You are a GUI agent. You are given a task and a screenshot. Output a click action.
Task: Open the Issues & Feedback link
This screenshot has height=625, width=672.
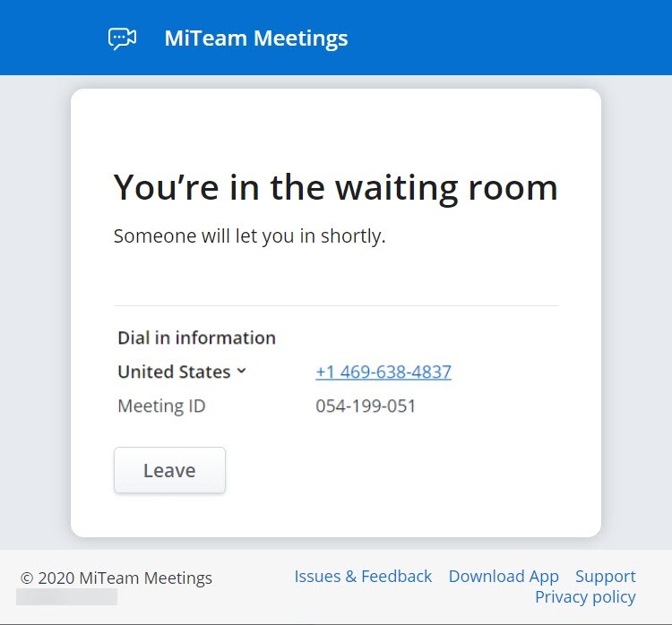click(363, 577)
